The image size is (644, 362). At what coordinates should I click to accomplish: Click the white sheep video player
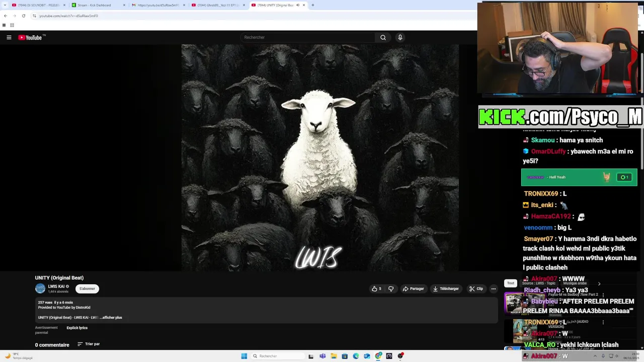[x=320, y=157]
